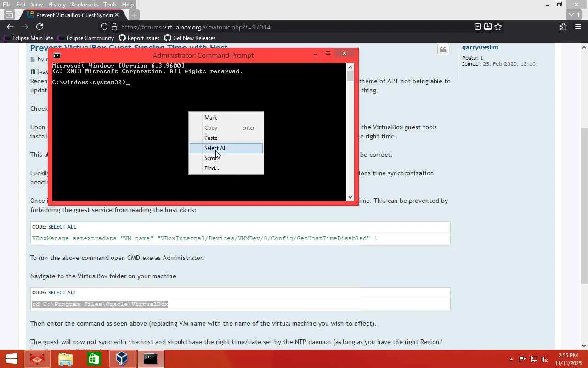Open the History menu in the browser
Viewport: 588px width, 368px height.
point(57,5)
